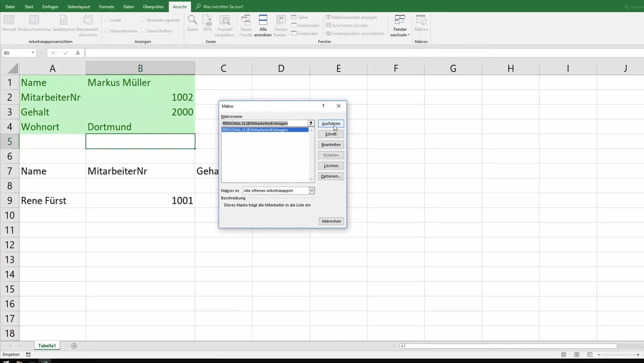Open Umbruchvorschau page break preview
This screenshot has width=644, height=363.
point(34,23)
